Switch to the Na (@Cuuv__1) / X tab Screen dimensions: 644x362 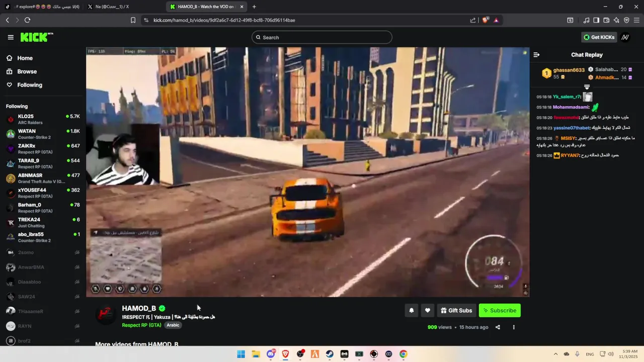[x=122, y=7]
